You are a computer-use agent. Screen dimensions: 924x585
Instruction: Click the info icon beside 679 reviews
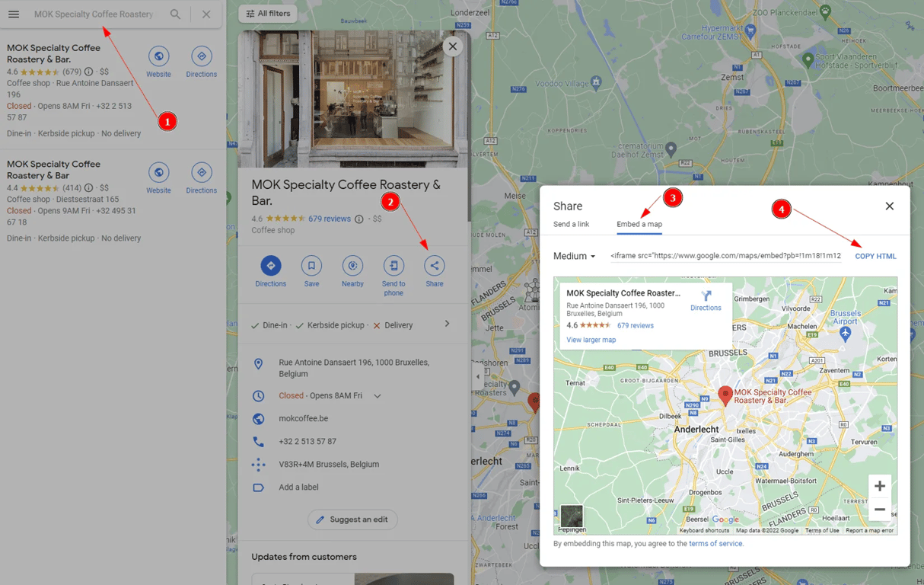(x=358, y=219)
